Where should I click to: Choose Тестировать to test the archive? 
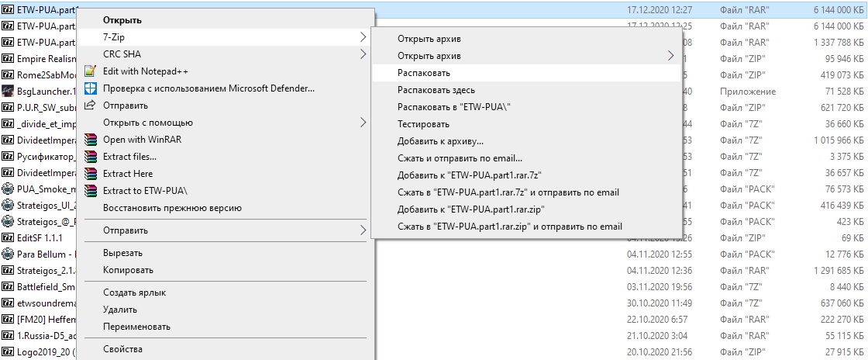[x=423, y=124]
